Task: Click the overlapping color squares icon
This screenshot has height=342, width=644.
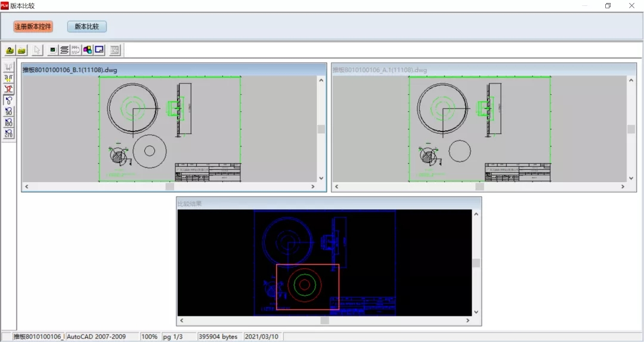Action: (x=88, y=50)
